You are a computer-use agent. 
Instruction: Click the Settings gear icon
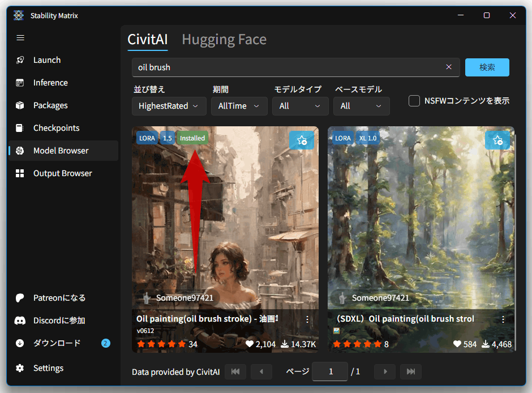(20, 368)
